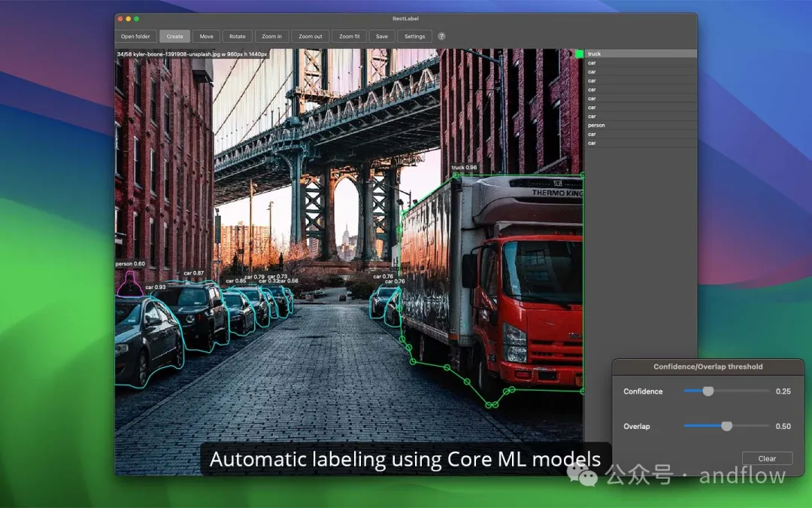This screenshot has width=812, height=508.
Task: Click the green truck color swatch
Action: click(x=579, y=54)
